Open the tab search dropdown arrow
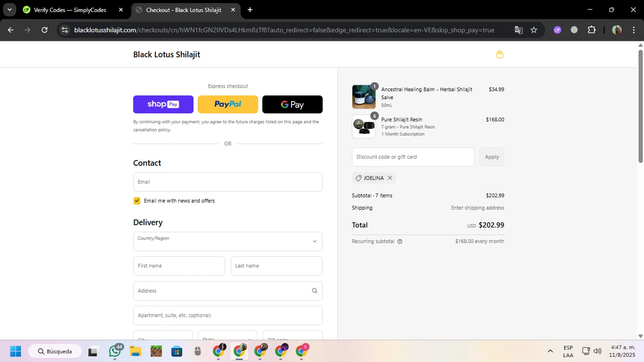This screenshot has height=362, width=644. pyautogui.click(x=9, y=10)
